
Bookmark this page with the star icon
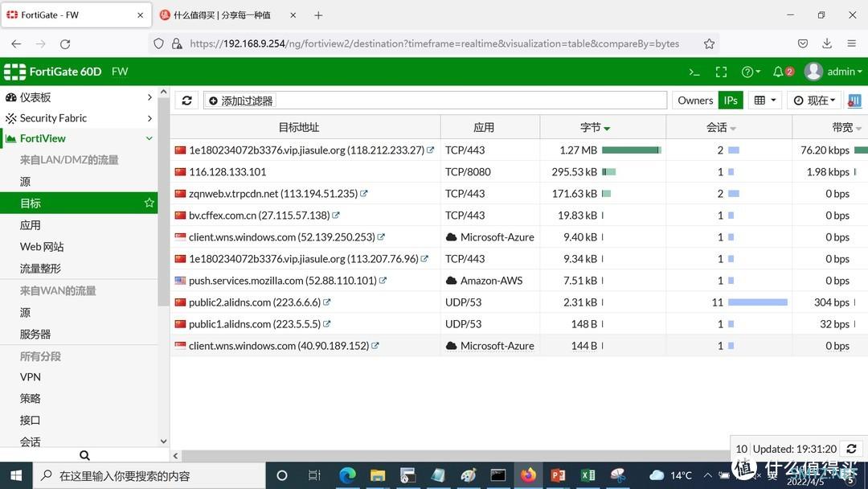pyautogui.click(x=709, y=43)
